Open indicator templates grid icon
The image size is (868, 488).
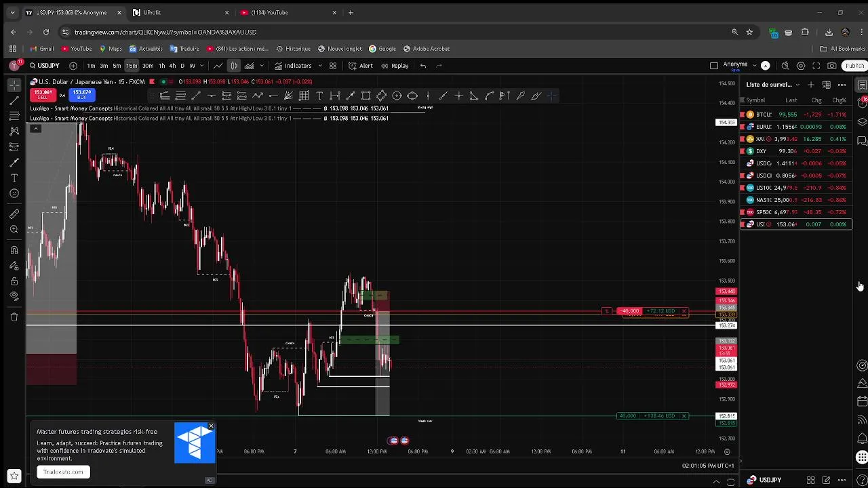coord(333,66)
